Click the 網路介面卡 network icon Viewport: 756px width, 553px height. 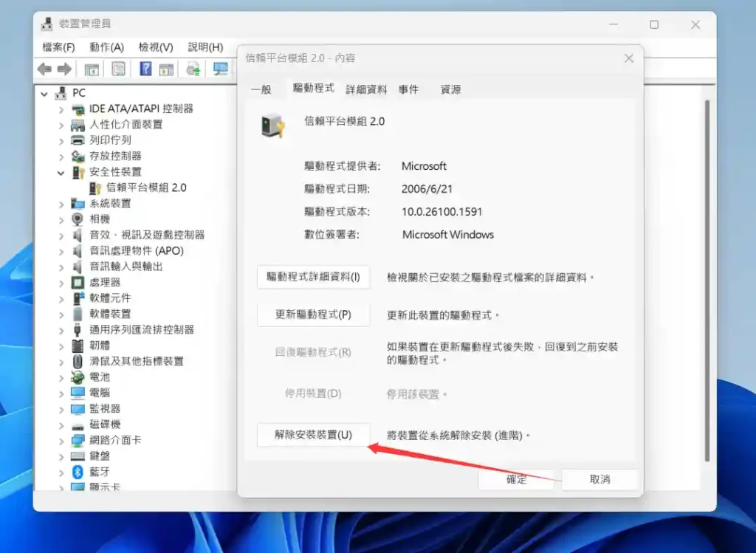click(x=78, y=440)
